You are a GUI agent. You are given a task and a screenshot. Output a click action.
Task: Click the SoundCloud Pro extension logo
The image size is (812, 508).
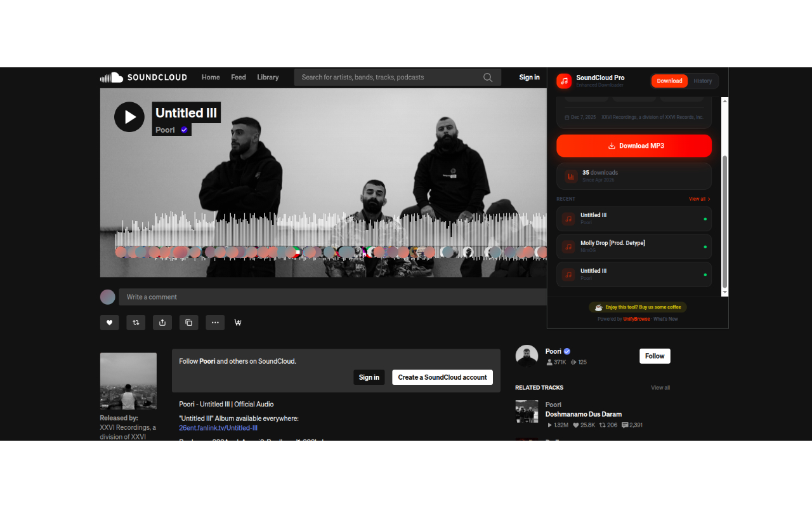point(564,81)
